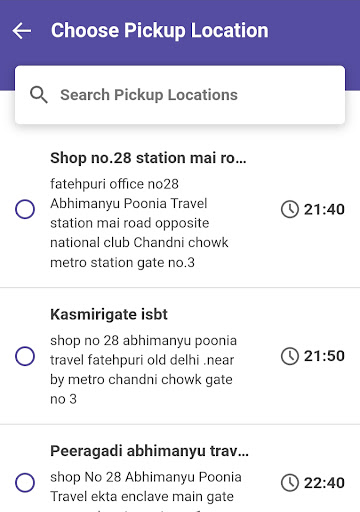Click the clock icon beside 22:40
The height and width of the screenshot is (512, 360).
click(x=290, y=483)
